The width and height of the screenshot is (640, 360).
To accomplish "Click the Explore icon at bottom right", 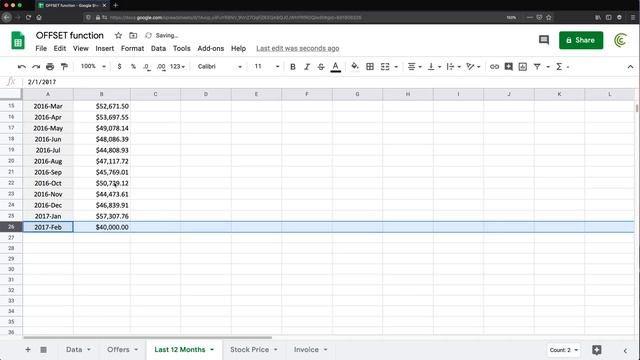I will click(x=597, y=350).
